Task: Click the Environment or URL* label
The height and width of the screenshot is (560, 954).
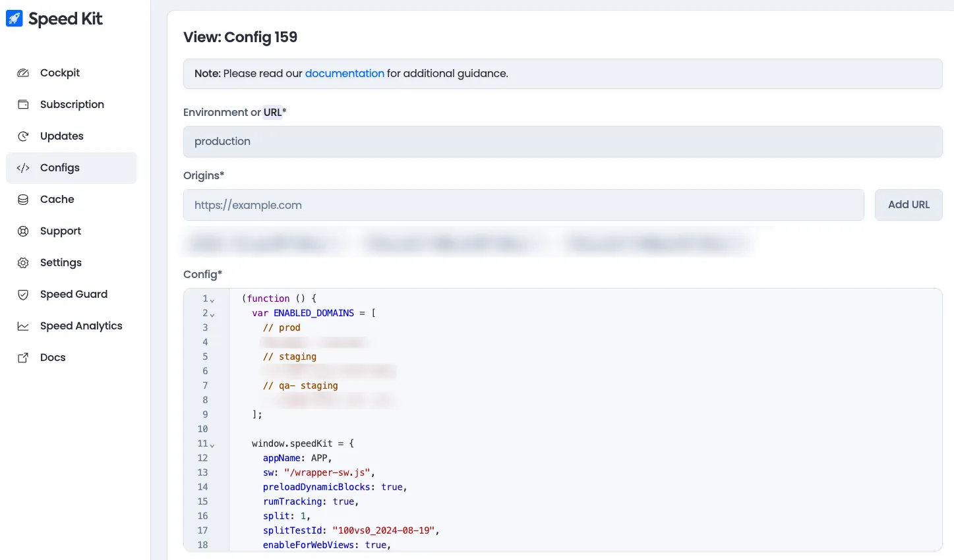Action: 235,112
